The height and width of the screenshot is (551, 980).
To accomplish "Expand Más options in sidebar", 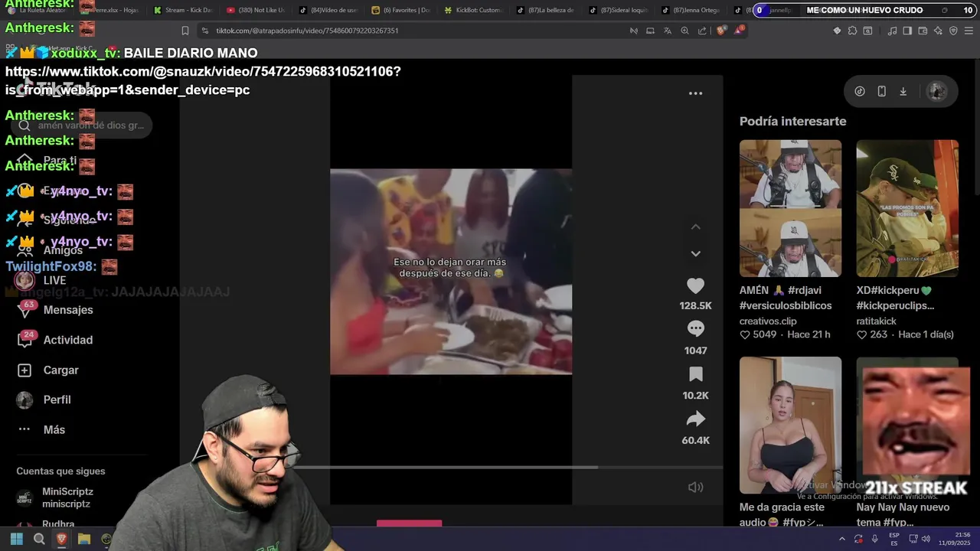I will coord(54,429).
